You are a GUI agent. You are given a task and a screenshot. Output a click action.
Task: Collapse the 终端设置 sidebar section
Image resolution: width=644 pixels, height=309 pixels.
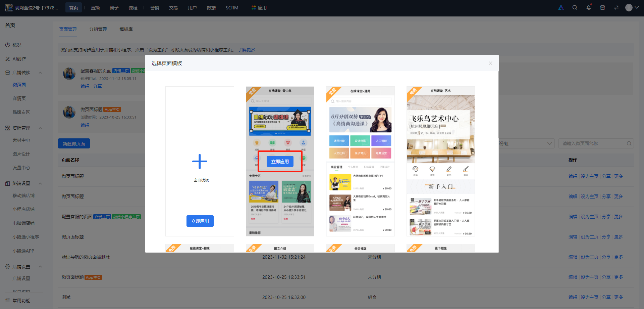[40, 183]
